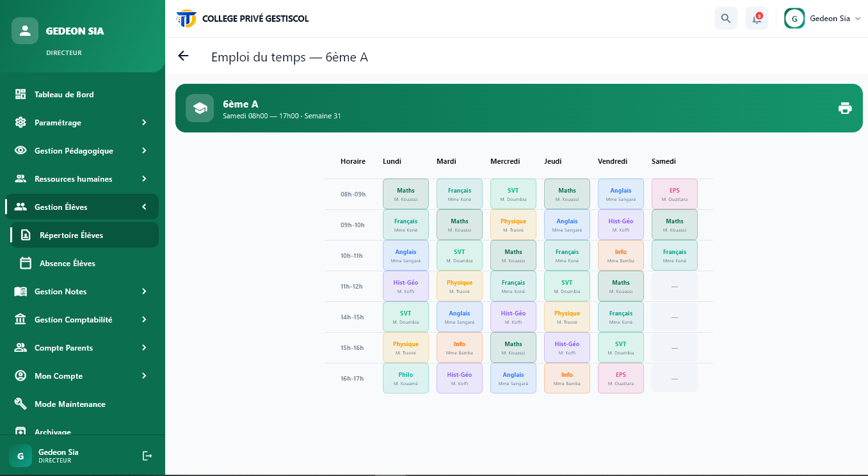Click the Mon Compte person icon
The image size is (868, 476).
pos(20,376)
